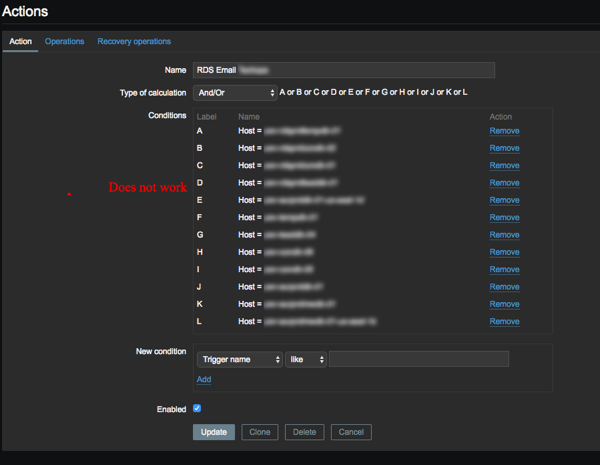Clone this action
The width and height of the screenshot is (600, 465).
coord(260,432)
